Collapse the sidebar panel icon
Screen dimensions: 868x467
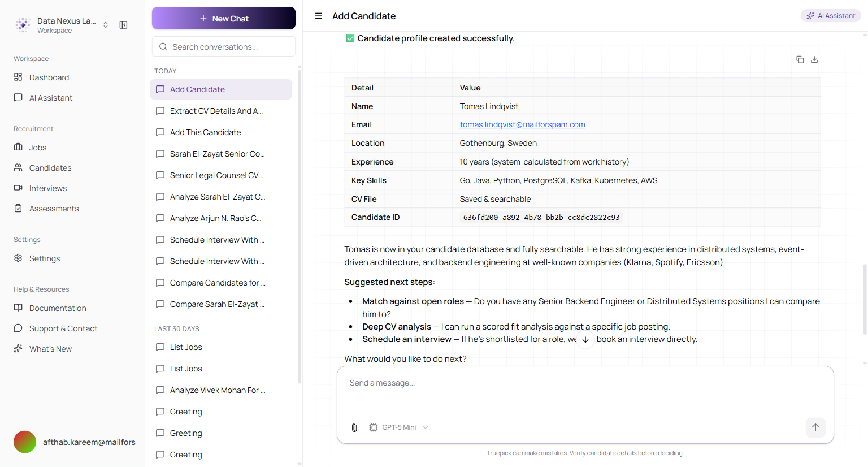click(123, 25)
